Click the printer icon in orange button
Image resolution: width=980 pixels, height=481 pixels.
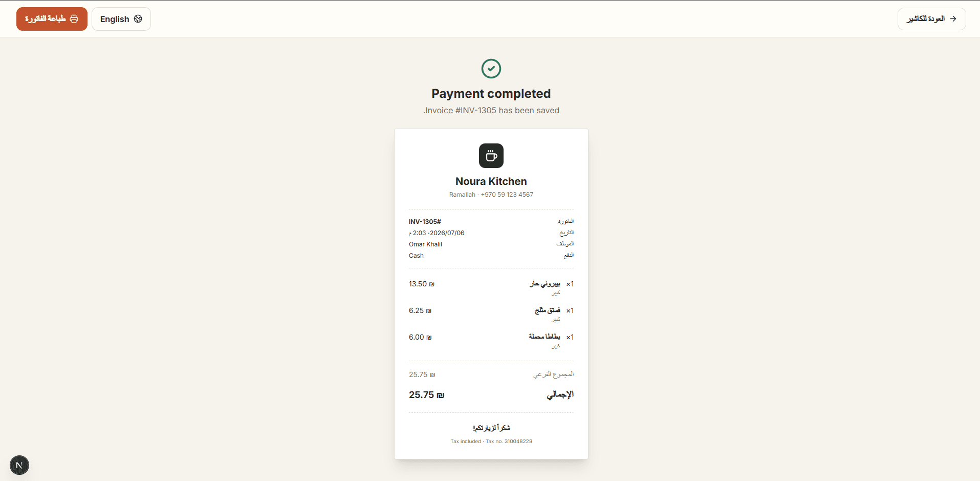74,19
